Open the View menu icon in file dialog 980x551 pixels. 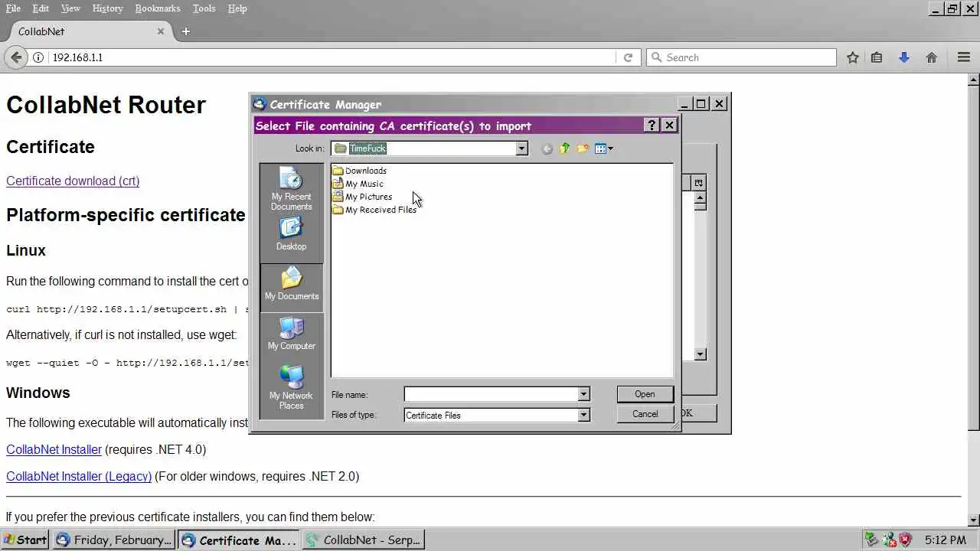click(603, 148)
